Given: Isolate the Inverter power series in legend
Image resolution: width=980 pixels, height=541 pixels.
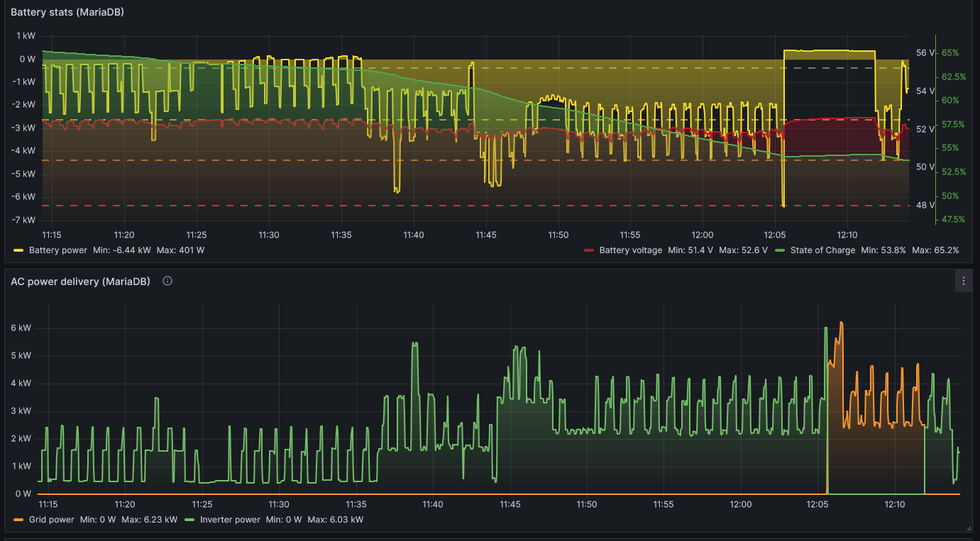Looking at the screenshot, I should click(230, 520).
